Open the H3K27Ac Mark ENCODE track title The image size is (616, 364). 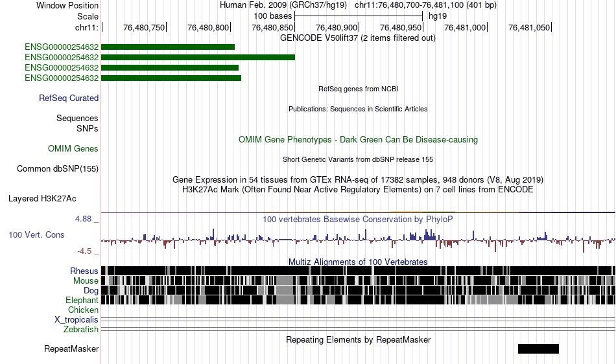(358, 190)
